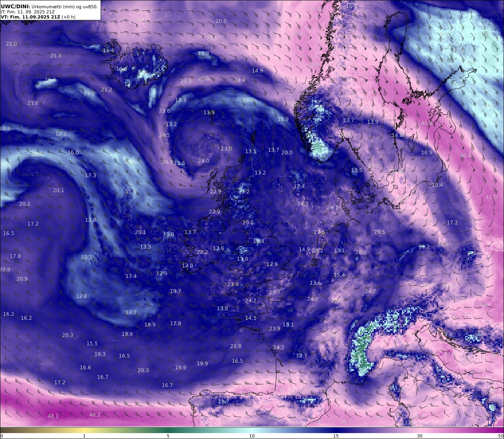Image resolution: width=504 pixels, height=439 pixels.
Task: Click the 17.4 value on the map
Action: [131, 276]
